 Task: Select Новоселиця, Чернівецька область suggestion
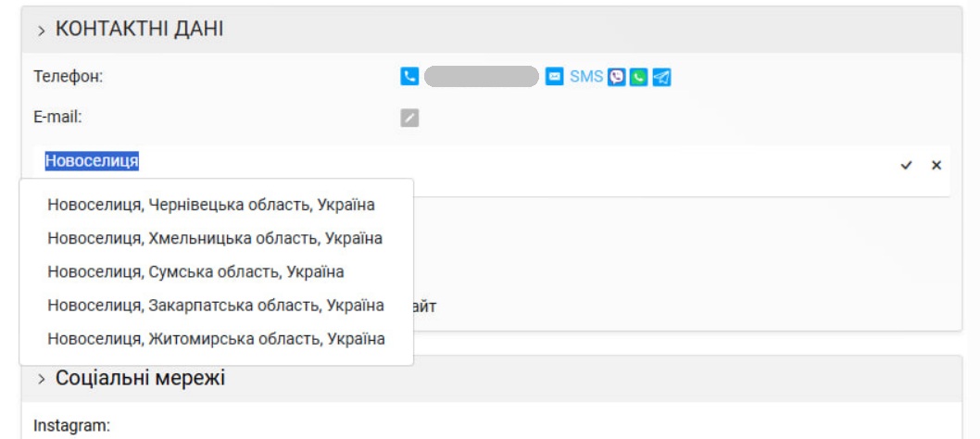tap(211, 205)
